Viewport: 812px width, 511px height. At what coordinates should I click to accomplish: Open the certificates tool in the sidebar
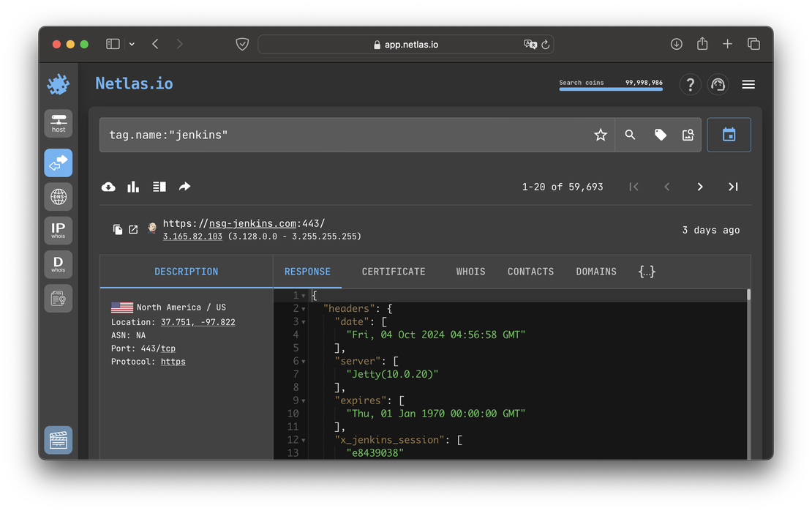tap(58, 298)
